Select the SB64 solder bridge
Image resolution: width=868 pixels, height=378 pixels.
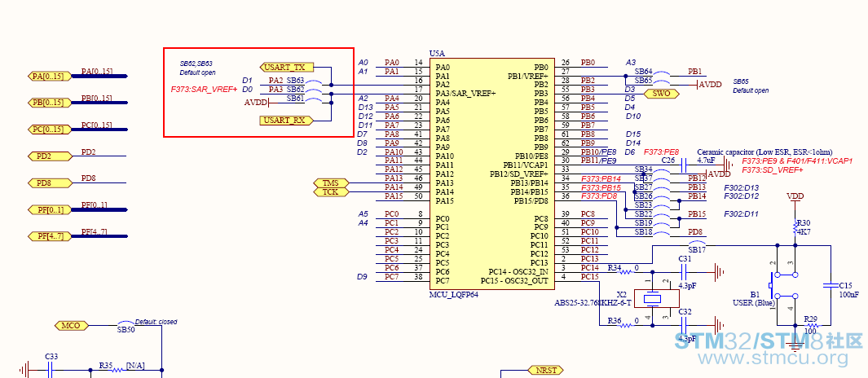[662, 74]
